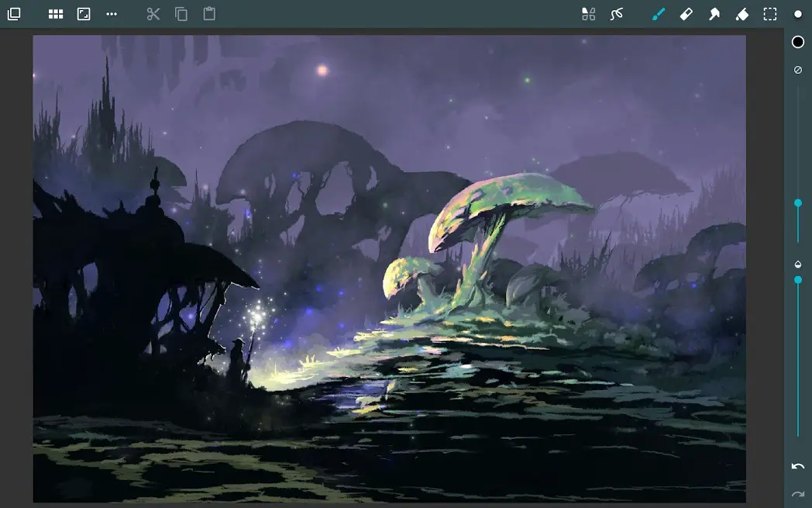The width and height of the screenshot is (812, 508).
Task: Expand brush options via the top-right circle
Action: coord(798,14)
